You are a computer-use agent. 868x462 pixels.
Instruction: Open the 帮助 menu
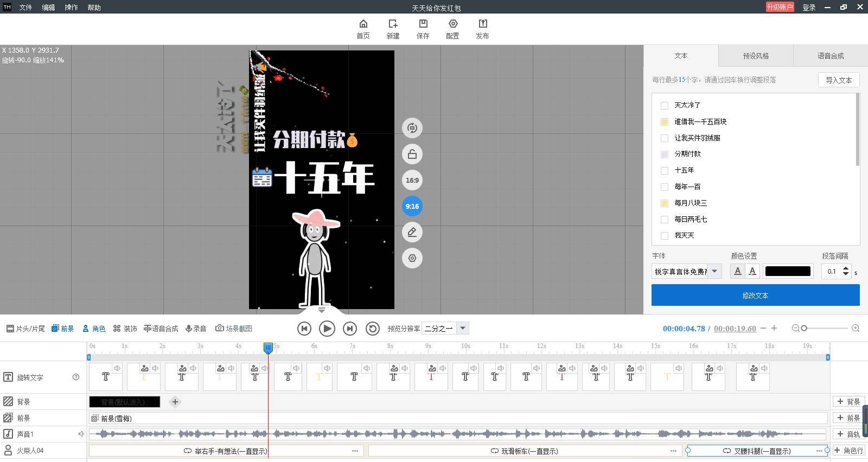click(x=94, y=8)
